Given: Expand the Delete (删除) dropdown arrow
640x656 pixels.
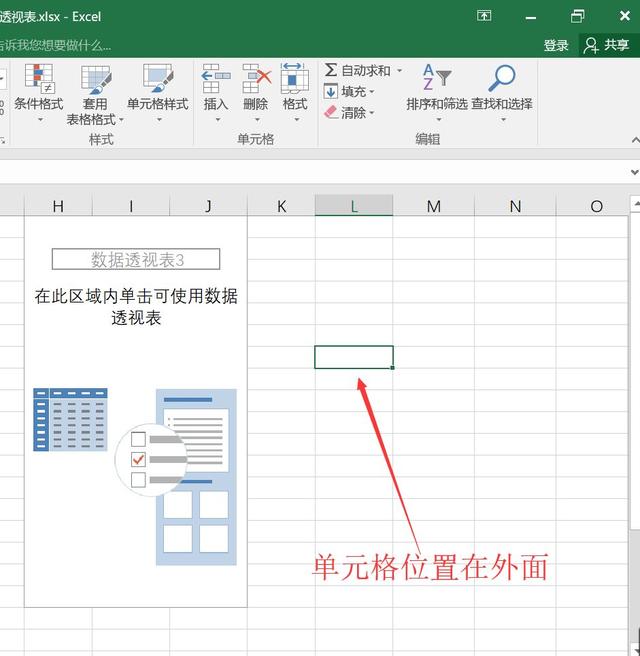Looking at the screenshot, I should 257,120.
